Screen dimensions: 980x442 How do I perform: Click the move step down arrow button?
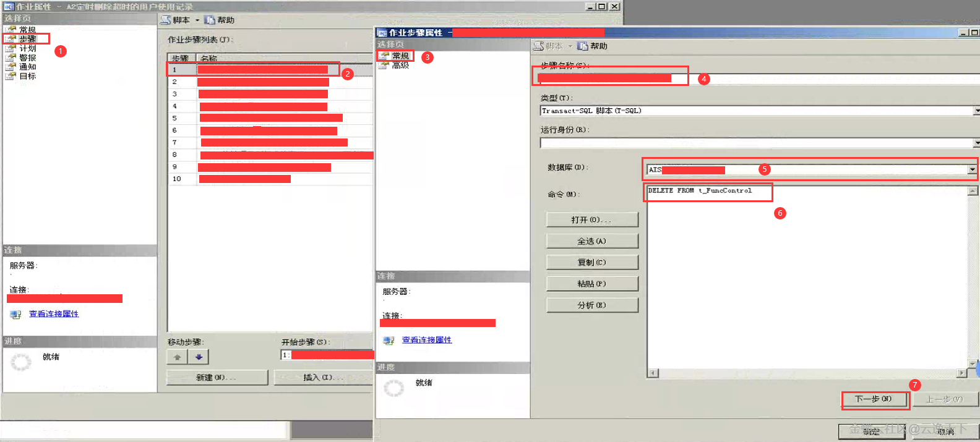[199, 357]
